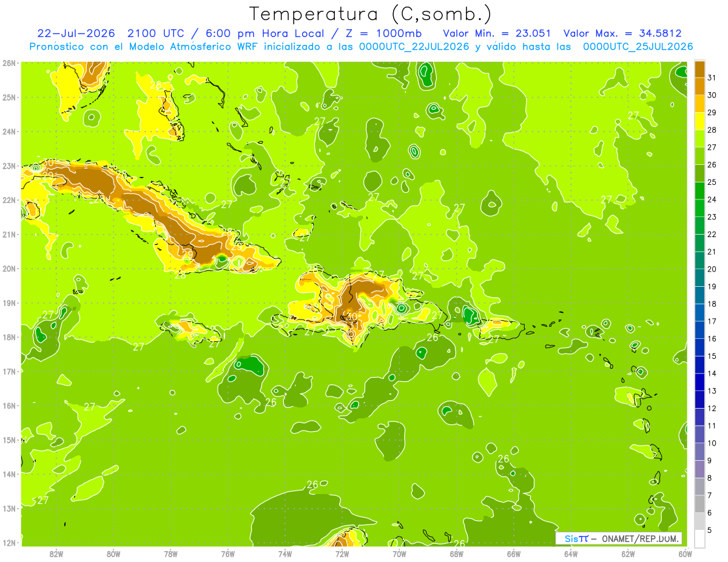Screen dimensions: 728x562
Task: Click the valid-until time '0000UTC_25JUL2026'
Action: click(638, 47)
